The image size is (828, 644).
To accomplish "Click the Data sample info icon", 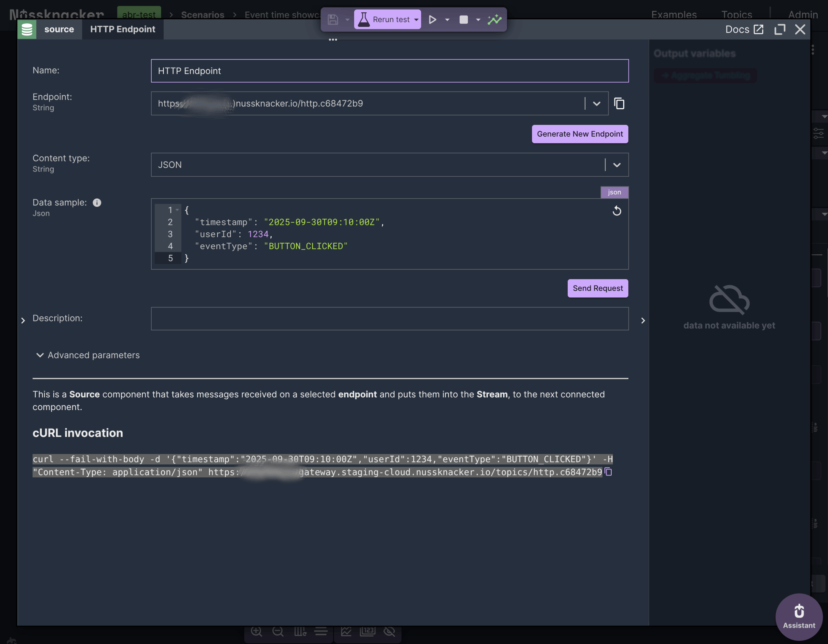I will [x=97, y=203].
